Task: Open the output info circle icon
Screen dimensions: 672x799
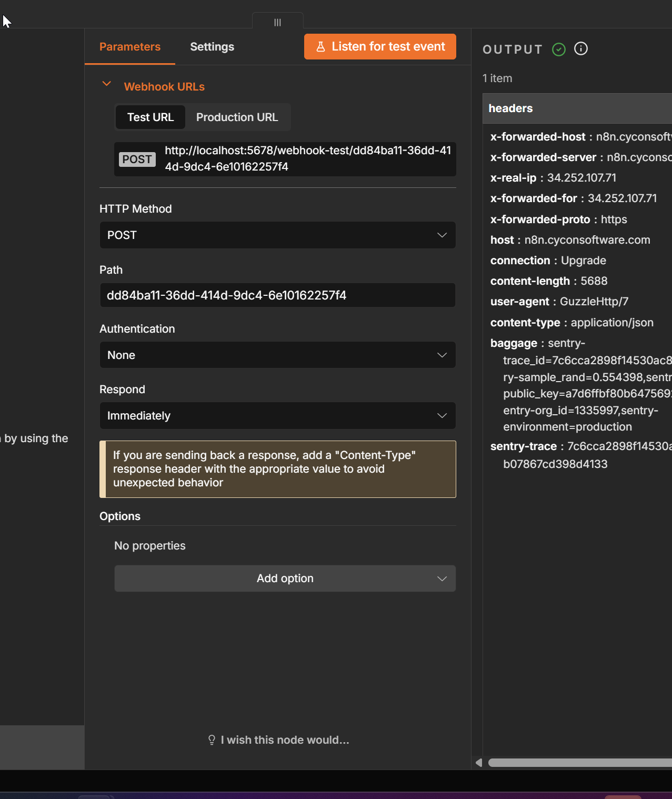Action: (581, 49)
